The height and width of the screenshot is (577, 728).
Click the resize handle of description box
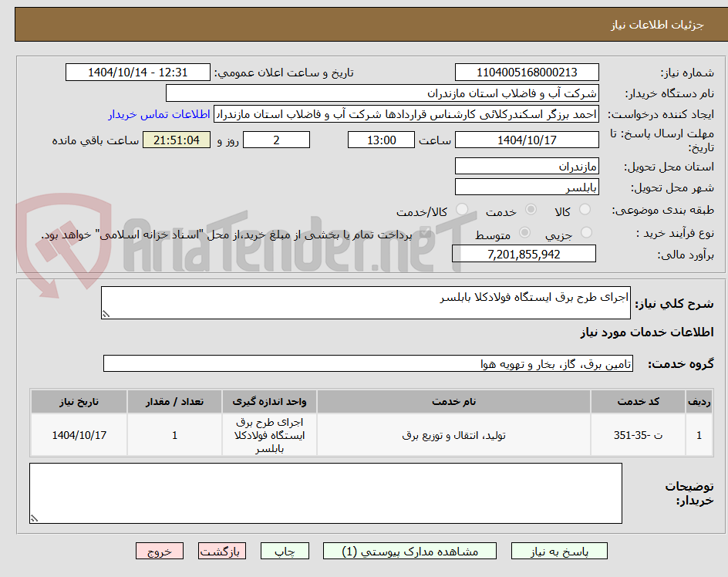click(106, 315)
